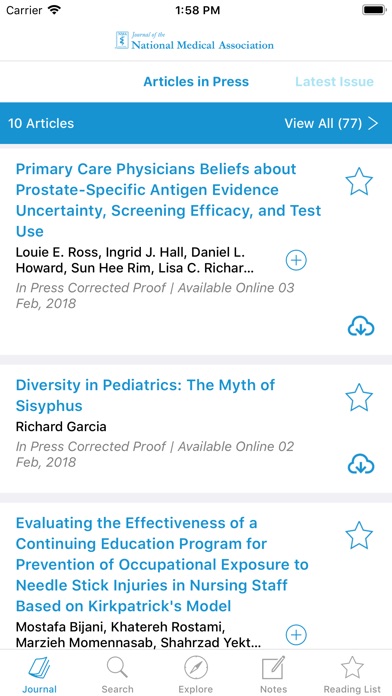
Task: Star the Needle Stick Injuries article
Action: [359, 535]
